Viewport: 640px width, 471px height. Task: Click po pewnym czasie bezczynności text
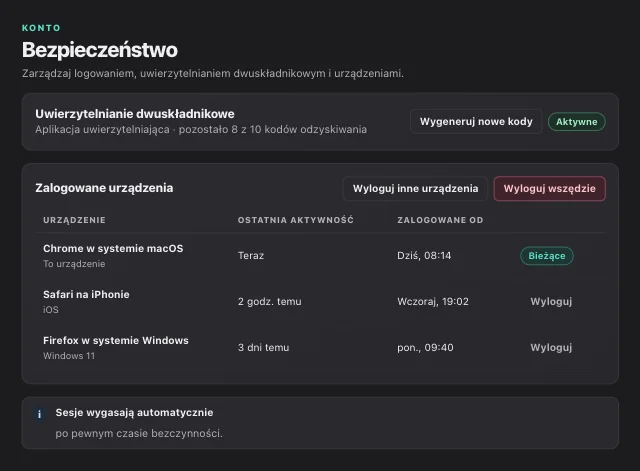(x=139, y=433)
